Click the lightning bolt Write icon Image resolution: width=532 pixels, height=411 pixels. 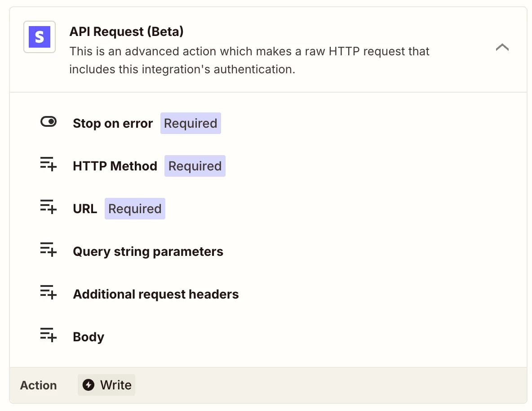tap(89, 385)
